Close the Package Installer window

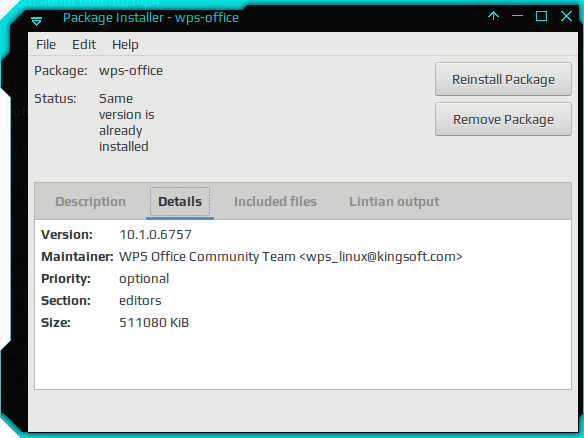[566, 16]
